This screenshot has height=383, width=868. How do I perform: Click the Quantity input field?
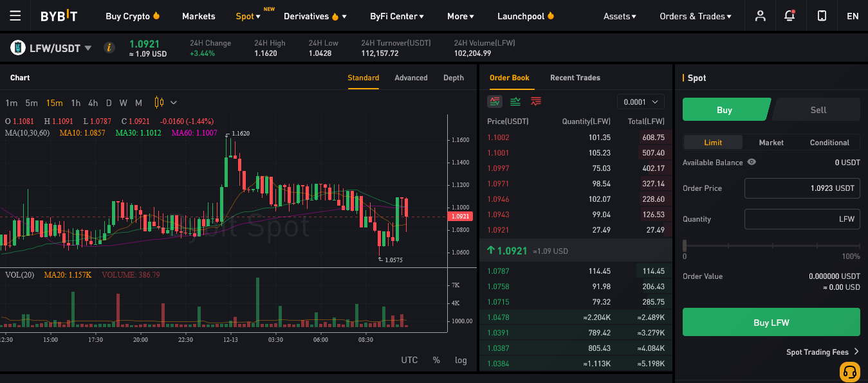(802, 219)
